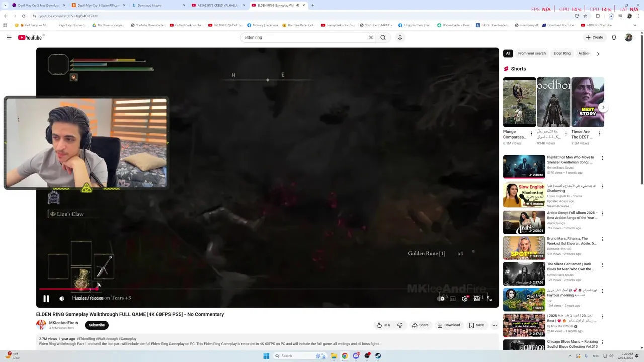Share the video
This screenshot has width=644, height=362.
point(420,325)
